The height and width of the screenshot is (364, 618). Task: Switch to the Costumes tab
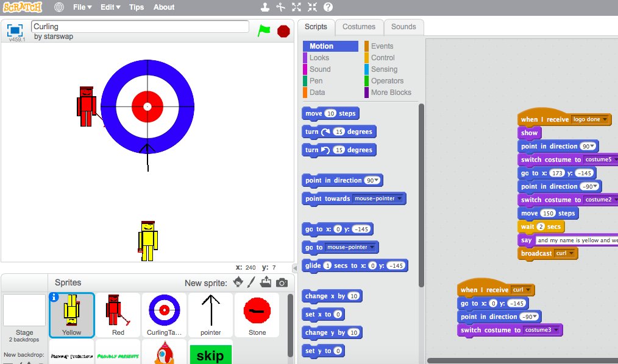pos(359,27)
